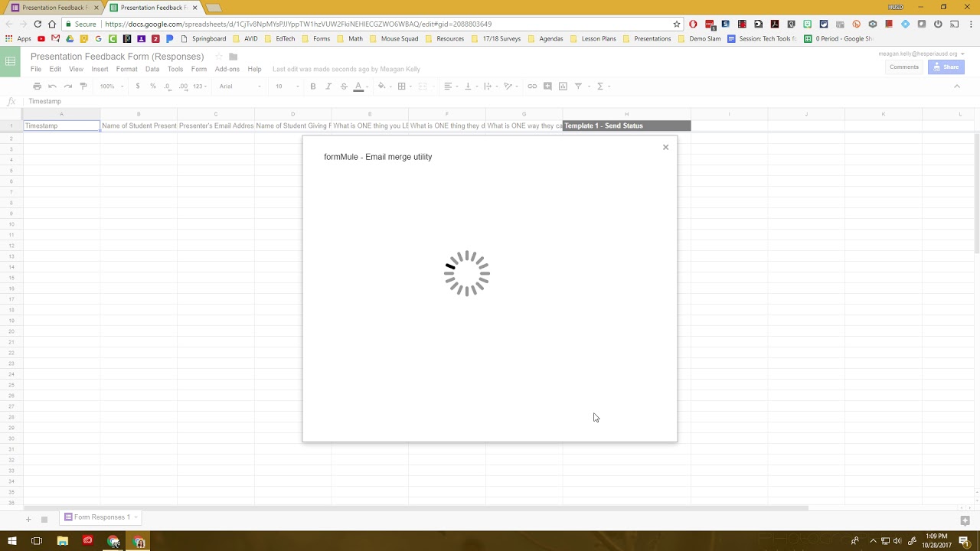Star the Presentation Feedback Form document
This screenshot has height=551, width=980.
click(219, 57)
